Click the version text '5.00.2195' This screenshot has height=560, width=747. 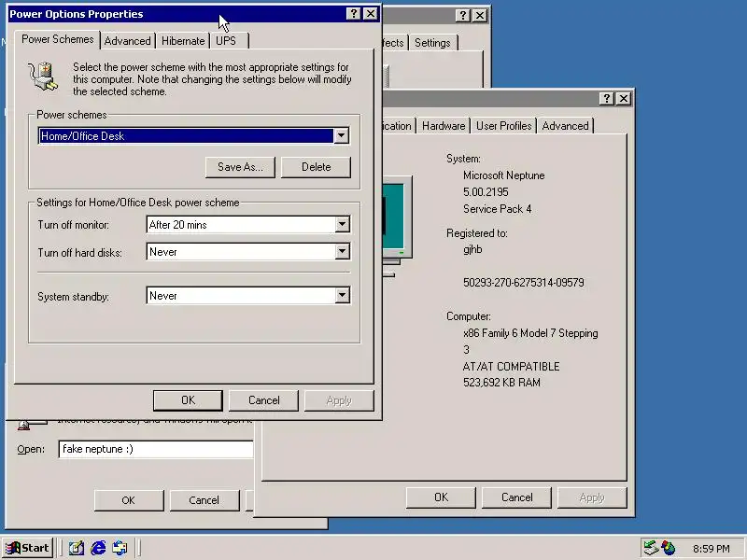[486, 192]
